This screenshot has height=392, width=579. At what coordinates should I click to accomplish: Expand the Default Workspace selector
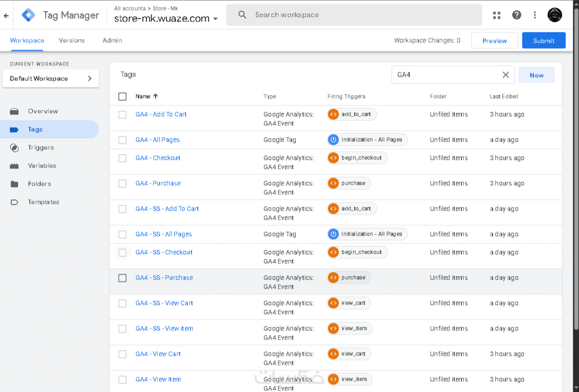51,79
